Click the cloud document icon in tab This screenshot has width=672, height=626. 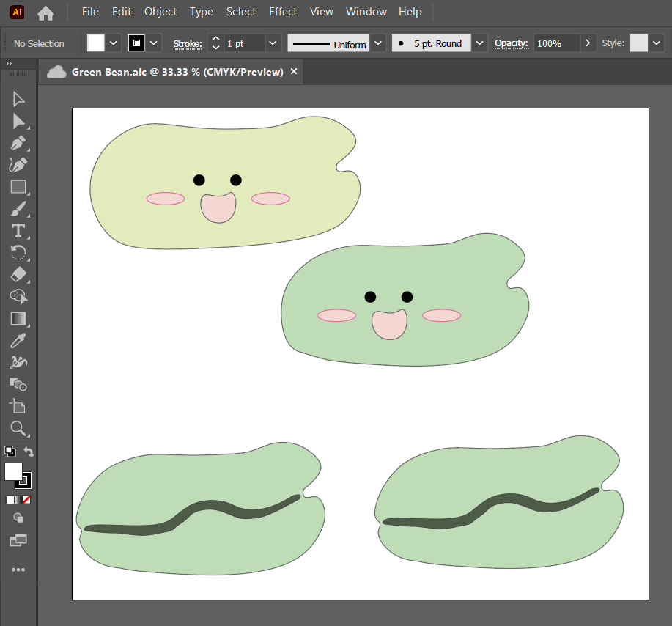[x=56, y=72]
